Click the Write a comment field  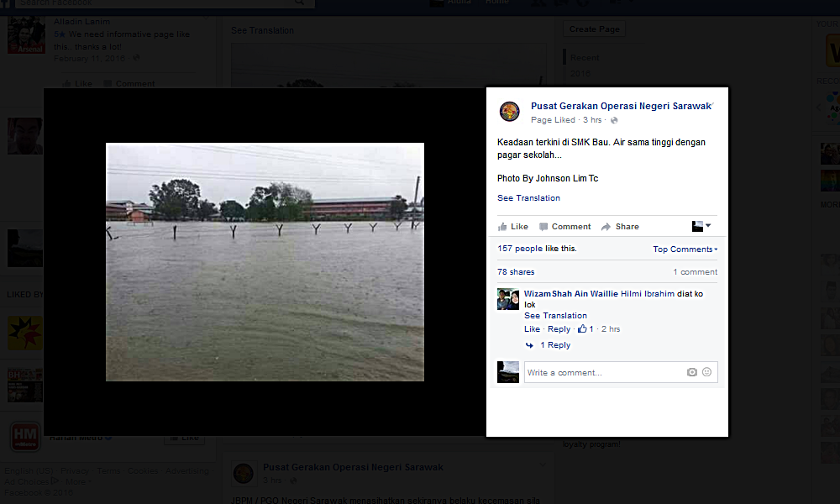tap(606, 372)
